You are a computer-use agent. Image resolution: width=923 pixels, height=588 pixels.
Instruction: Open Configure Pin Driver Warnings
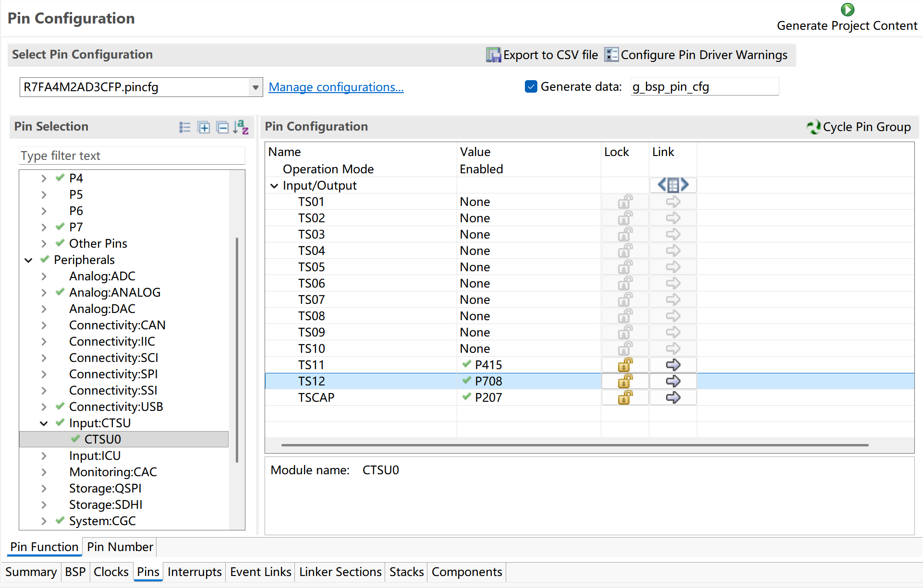[x=696, y=55]
